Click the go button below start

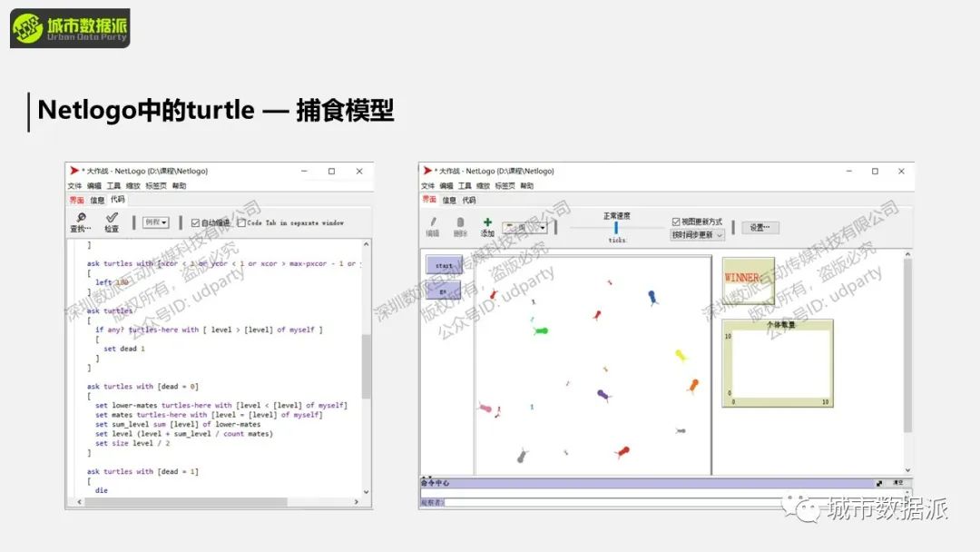click(443, 291)
